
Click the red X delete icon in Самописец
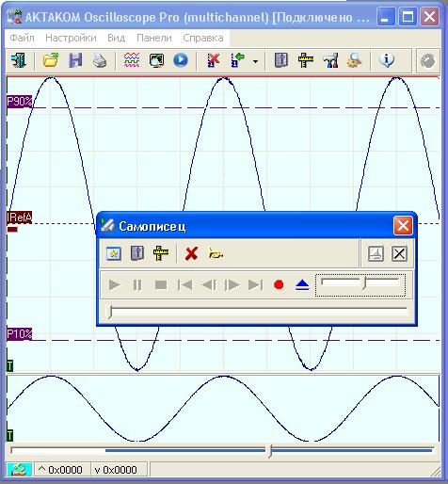click(x=191, y=253)
